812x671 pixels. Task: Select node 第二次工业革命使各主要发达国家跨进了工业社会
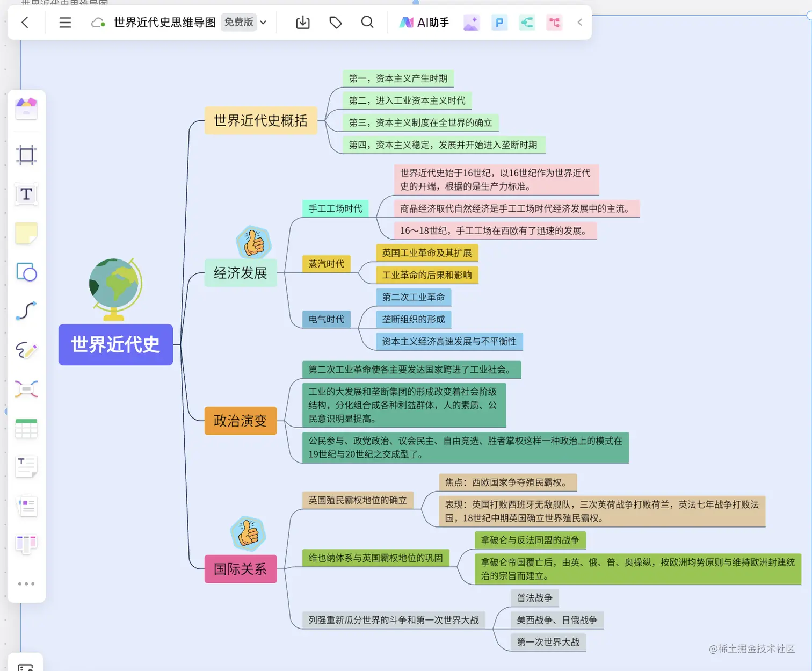411,370
